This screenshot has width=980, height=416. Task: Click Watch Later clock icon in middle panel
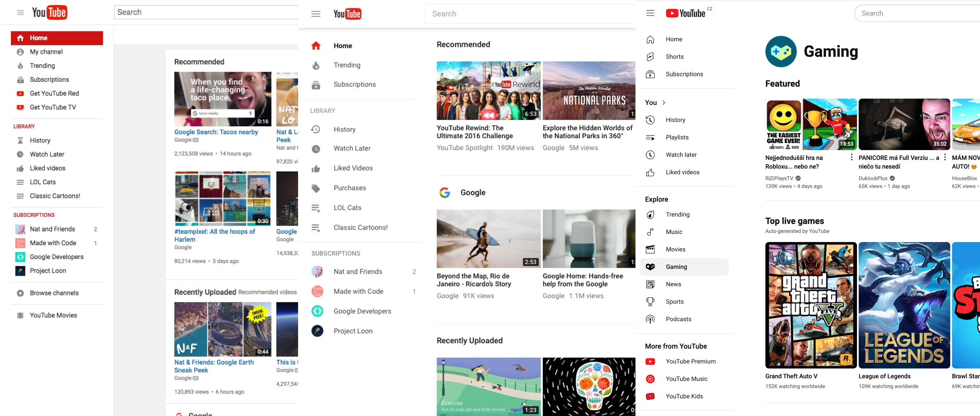tap(316, 149)
